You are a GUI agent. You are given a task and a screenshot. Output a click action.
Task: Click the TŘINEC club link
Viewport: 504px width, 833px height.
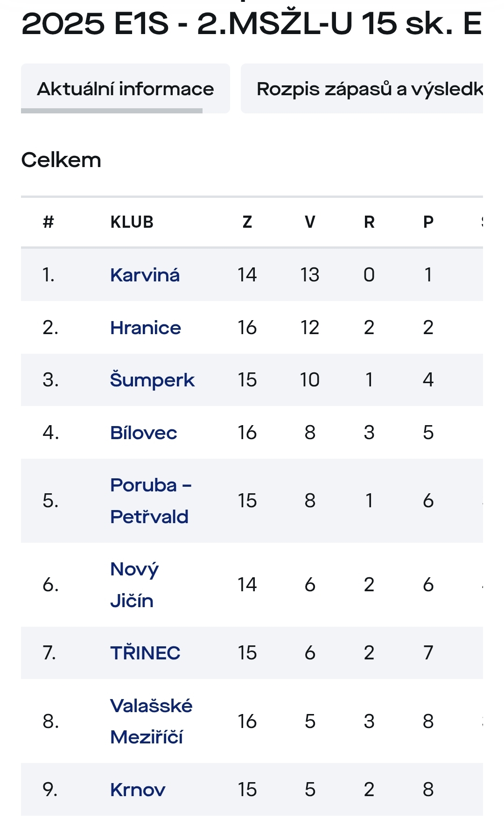(145, 653)
